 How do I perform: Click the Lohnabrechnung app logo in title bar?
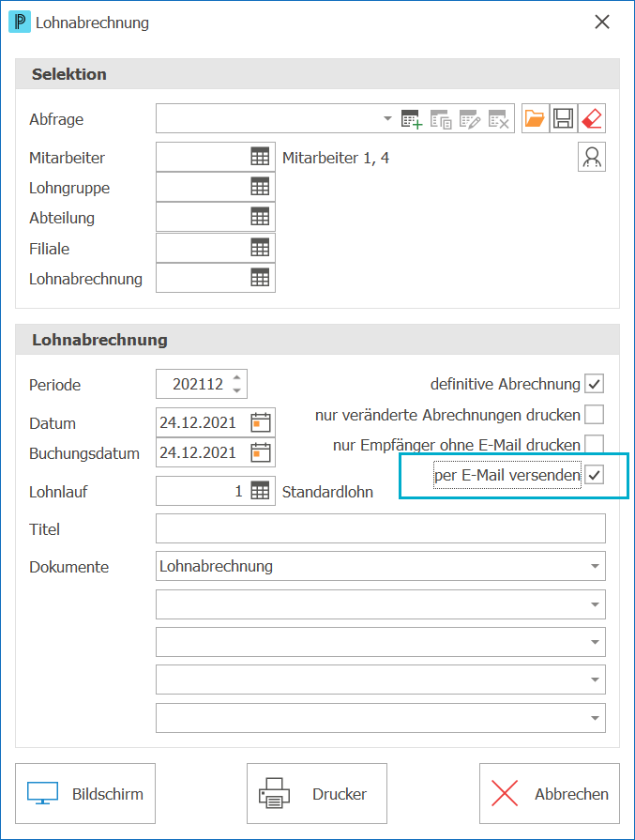point(20,22)
